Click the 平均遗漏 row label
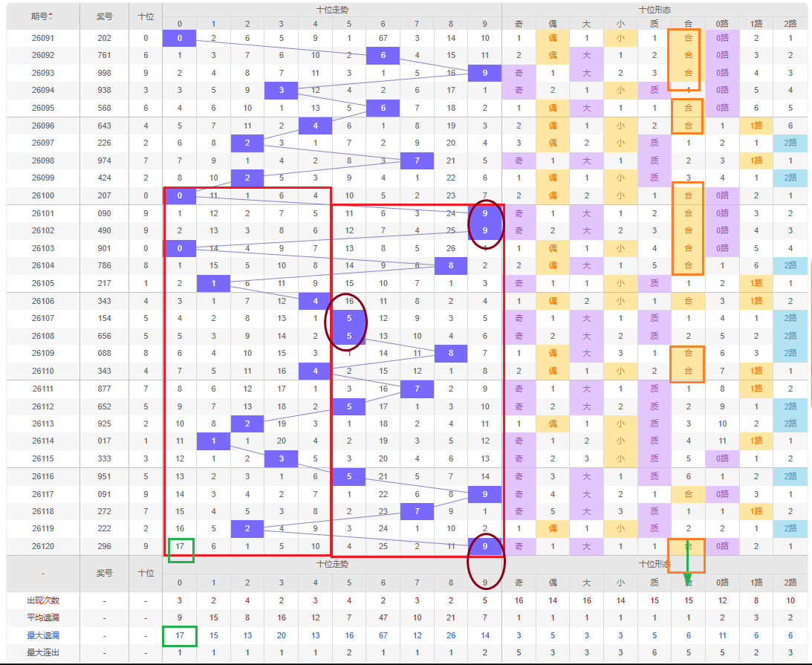Screen dimensions: 812x665 click(x=43, y=617)
